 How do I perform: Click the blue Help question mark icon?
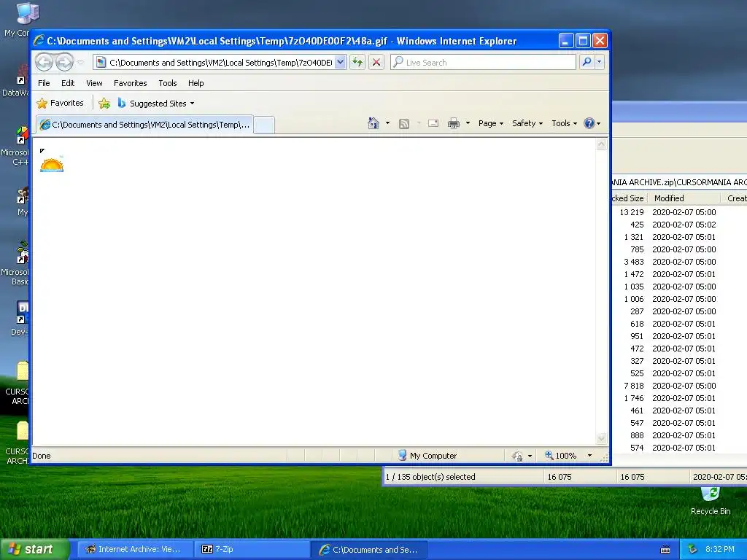[589, 123]
